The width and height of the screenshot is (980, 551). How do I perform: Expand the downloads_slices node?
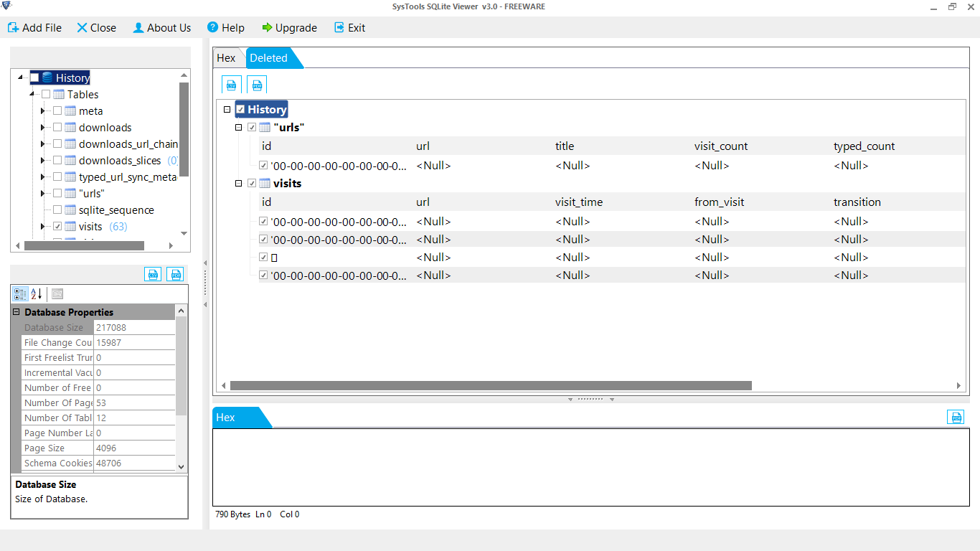point(43,160)
